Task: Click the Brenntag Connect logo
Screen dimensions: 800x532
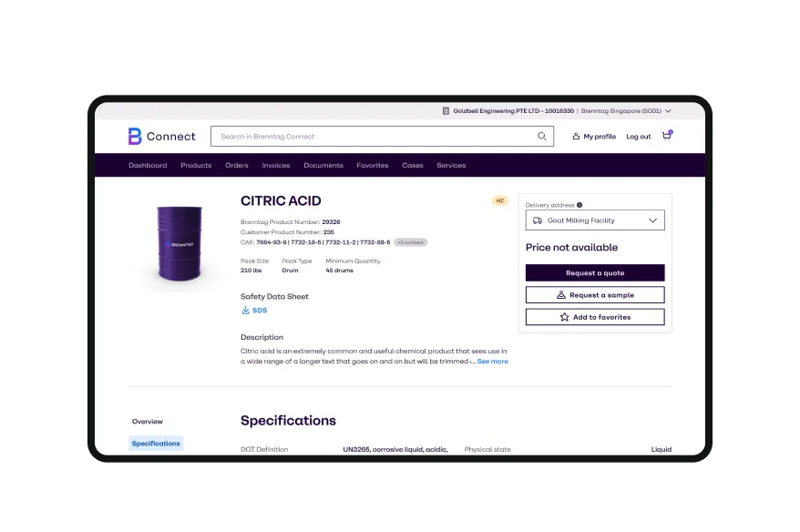Action: (161, 136)
